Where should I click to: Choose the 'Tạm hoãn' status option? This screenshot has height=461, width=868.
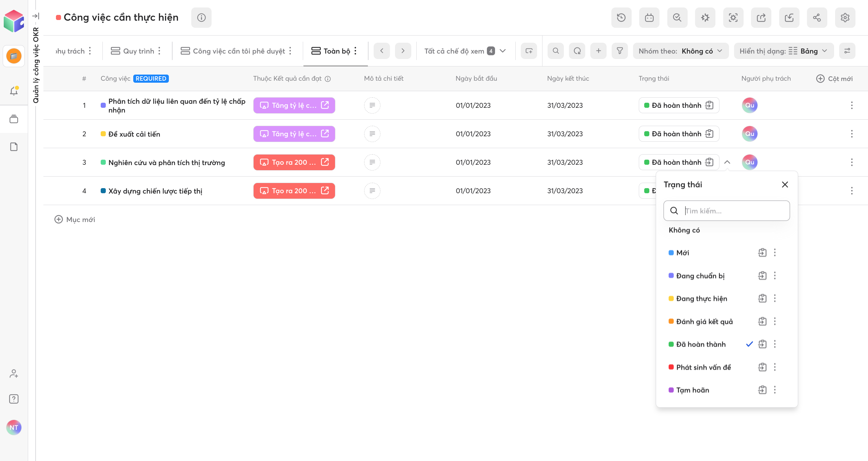pos(692,390)
